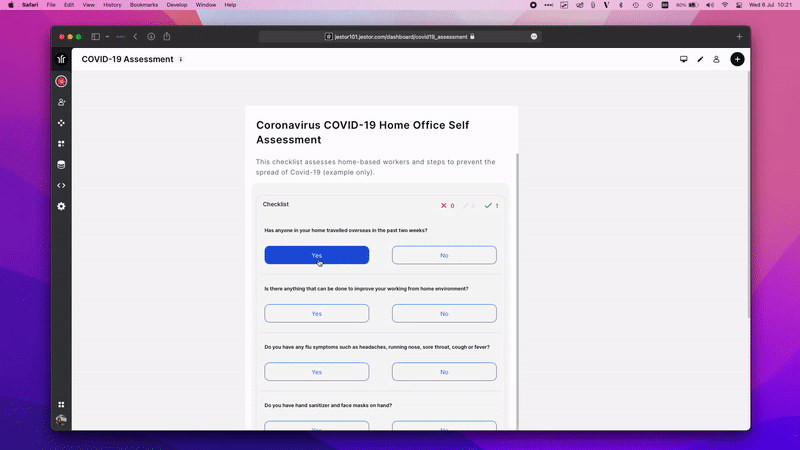
Task: Click the volume icon in menu bar
Action: (x=710, y=5)
